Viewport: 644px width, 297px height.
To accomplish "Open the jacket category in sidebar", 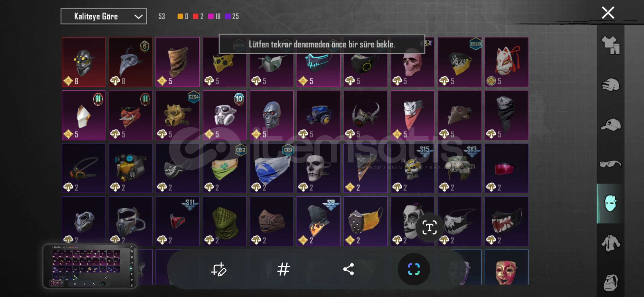I will tap(611, 243).
